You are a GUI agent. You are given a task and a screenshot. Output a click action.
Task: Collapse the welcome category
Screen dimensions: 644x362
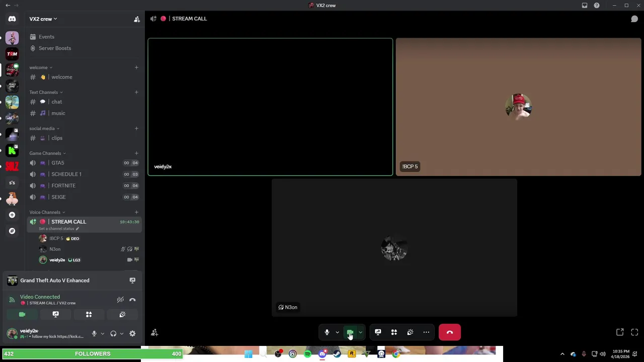click(x=41, y=67)
